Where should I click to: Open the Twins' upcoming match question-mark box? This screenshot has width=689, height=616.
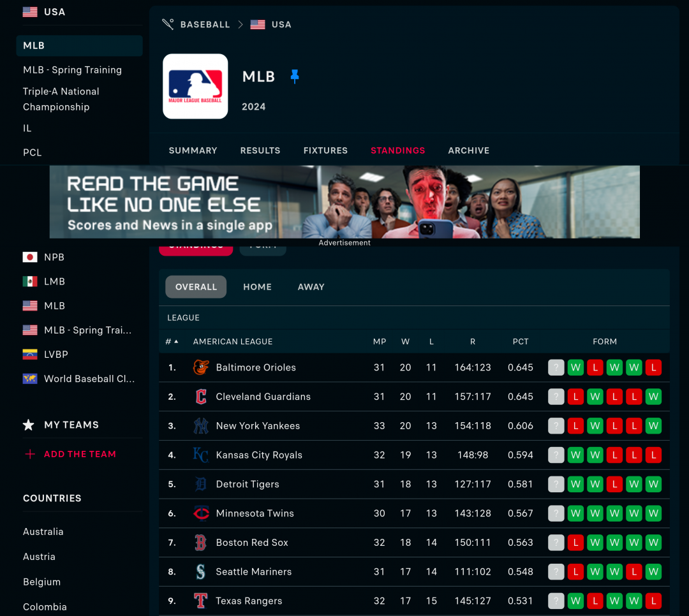pos(556,513)
